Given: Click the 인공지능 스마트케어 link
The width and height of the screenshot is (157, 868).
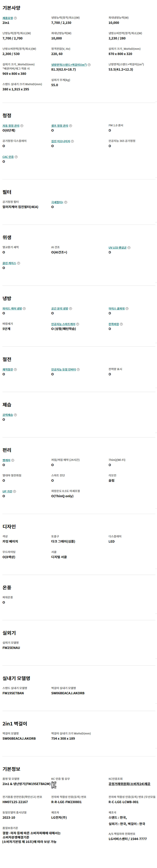Looking at the screenshot, I should coord(63,324).
